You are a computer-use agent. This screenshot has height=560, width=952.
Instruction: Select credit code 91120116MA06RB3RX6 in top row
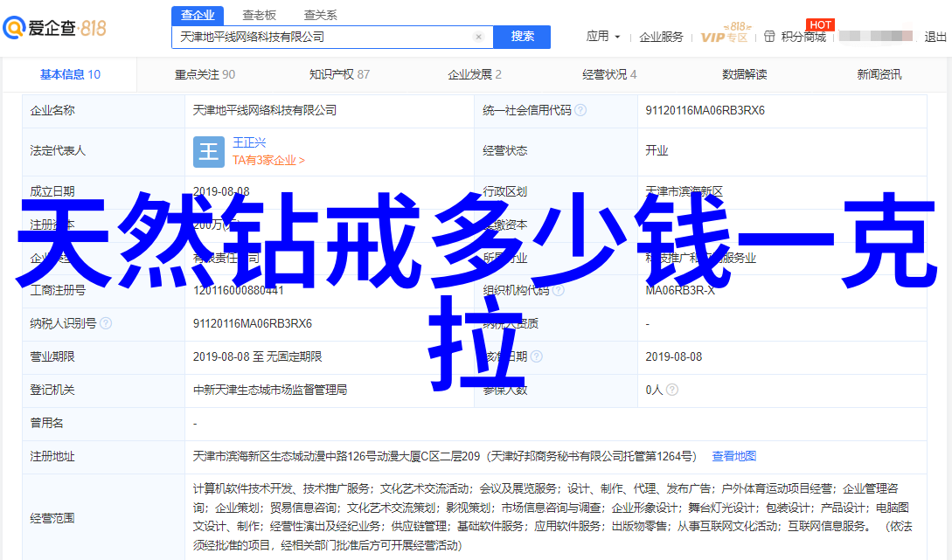point(705,110)
